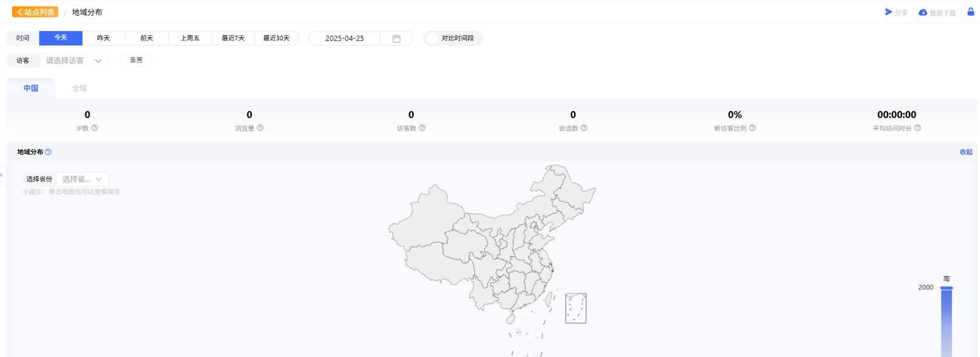Click help icon next to 浏览量
Image resolution: width=980 pixels, height=357 pixels.
[260, 128]
